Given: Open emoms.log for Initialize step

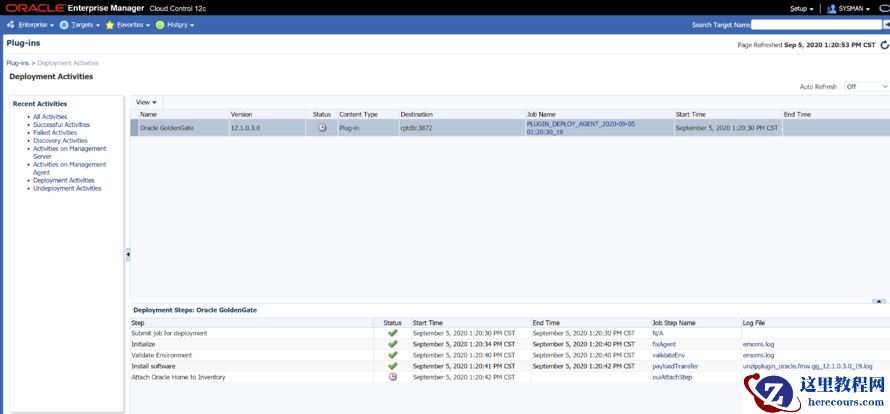Looking at the screenshot, I should [758, 344].
